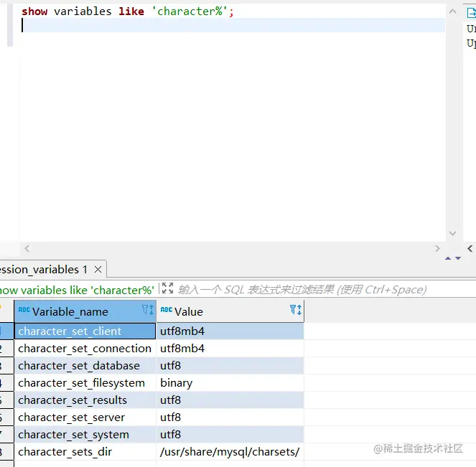Click the purple up triangle panel arrow

(x=448, y=258)
